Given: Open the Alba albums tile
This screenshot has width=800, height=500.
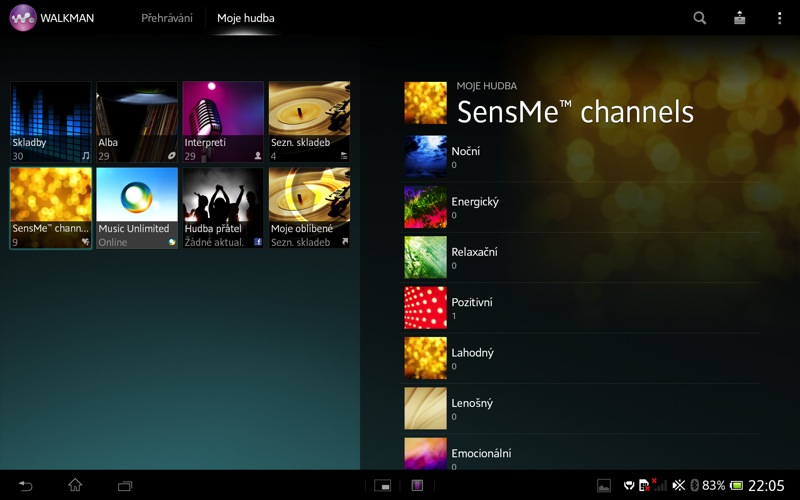Looking at the screenshot, I should [137, 122].
